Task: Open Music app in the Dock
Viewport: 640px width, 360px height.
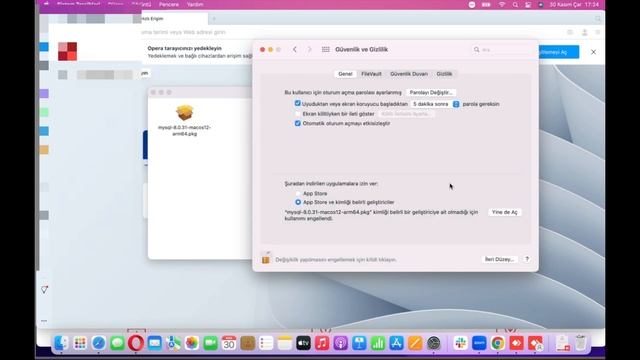Action: [322, 343]
